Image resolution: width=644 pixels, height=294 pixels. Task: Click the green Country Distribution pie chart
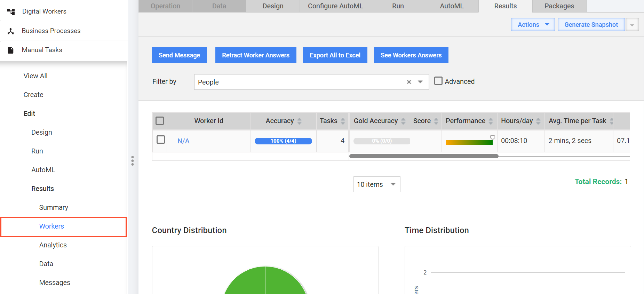tap(265, 280)
